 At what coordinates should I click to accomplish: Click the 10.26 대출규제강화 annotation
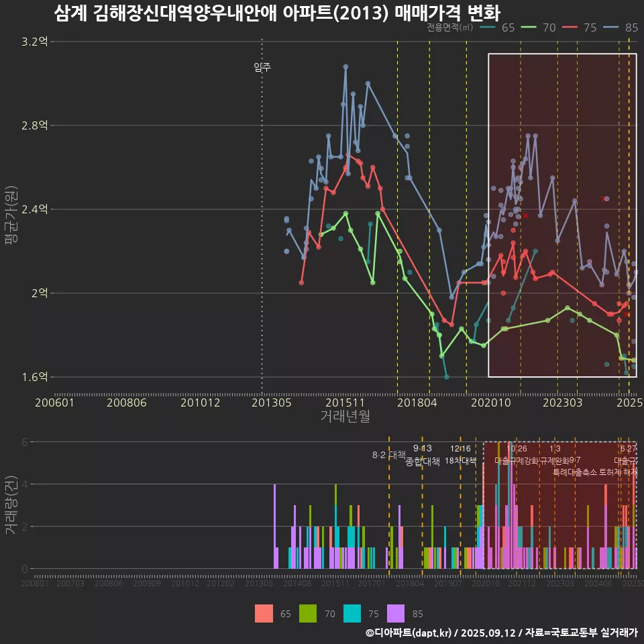[x=517, y=455]
